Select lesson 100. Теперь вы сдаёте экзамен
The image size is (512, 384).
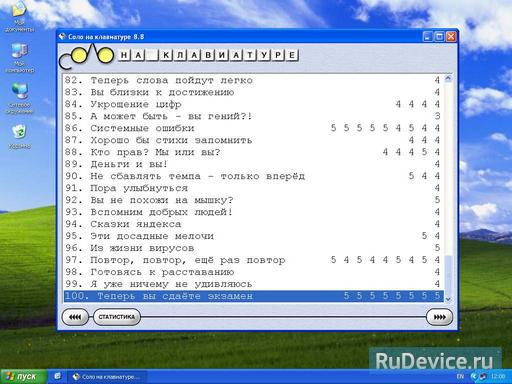pos(253,296)
